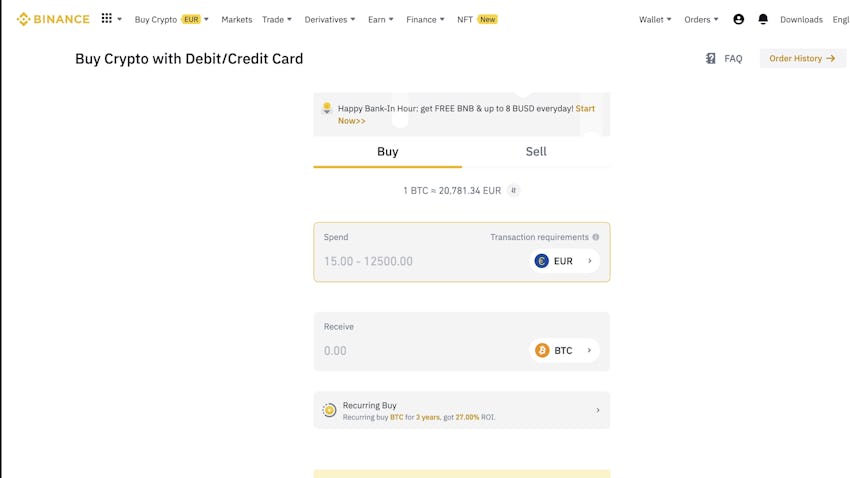Follow the Start Now promo link
The image size is (850, 478).
coord(466,114)
